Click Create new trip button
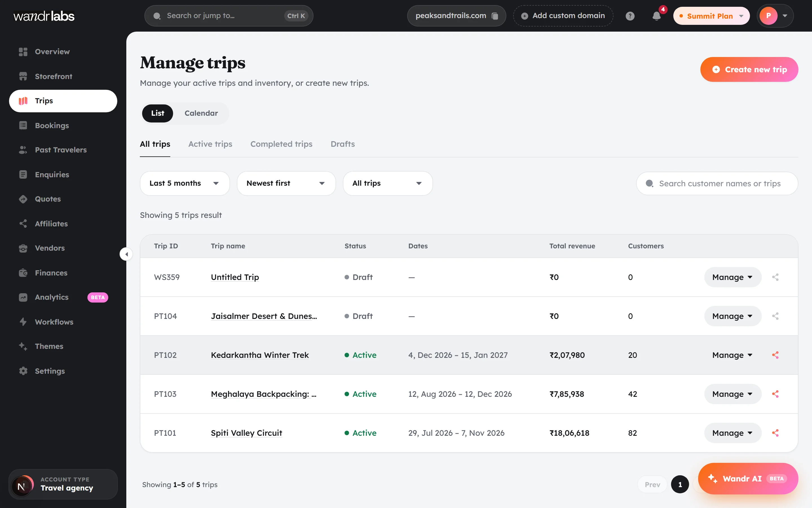Viewport: 812px width, 508px height. tap(749, 69)
